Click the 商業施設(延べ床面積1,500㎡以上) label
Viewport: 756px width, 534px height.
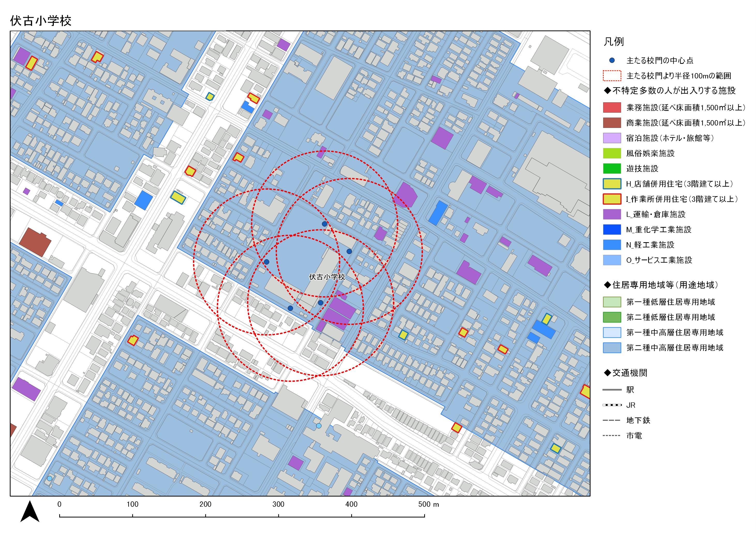pos(686,123)
